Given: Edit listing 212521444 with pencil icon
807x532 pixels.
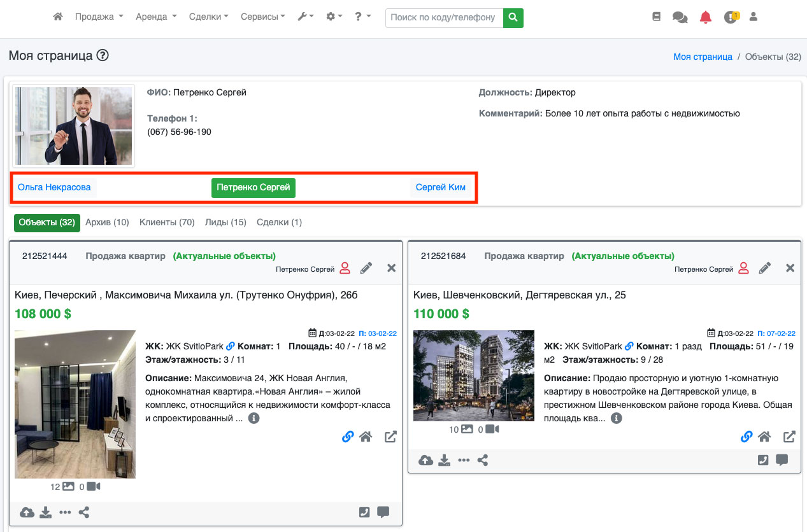Looking at the screenshot, I should click(366, 268).
